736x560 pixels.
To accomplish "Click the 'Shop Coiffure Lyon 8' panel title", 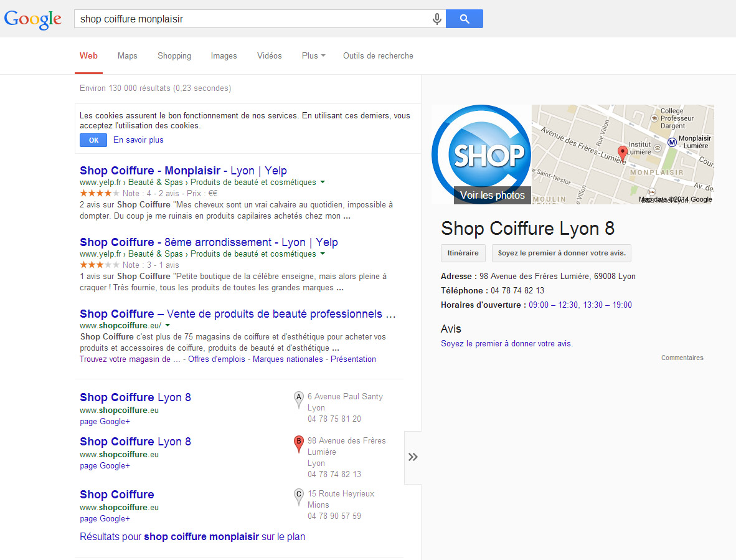I will pos(527,229).
